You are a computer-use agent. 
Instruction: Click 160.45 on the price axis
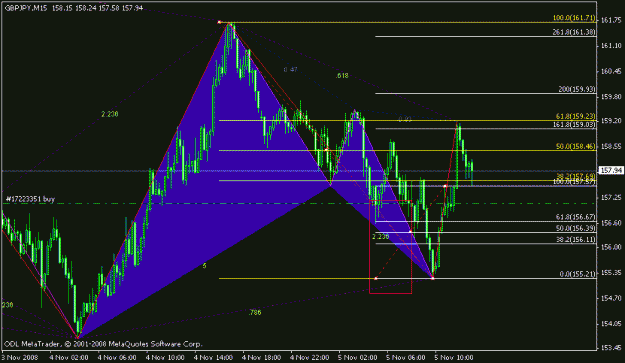click(x=611, y=71)
